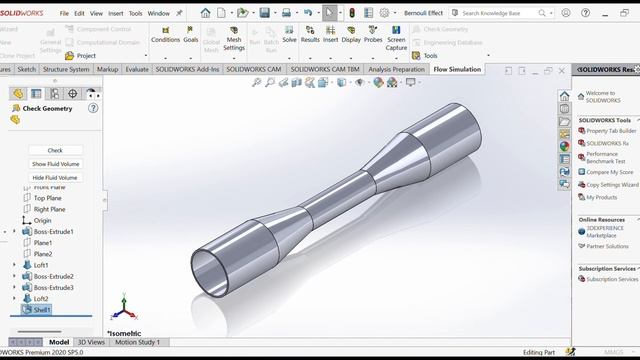Switch to the Evaluate tab

[137, 69]
